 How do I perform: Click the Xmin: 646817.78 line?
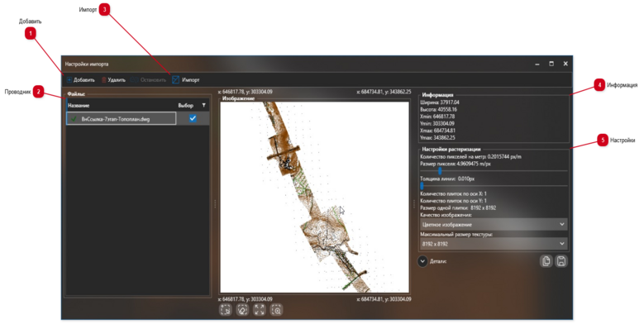[x=437, y=117]
